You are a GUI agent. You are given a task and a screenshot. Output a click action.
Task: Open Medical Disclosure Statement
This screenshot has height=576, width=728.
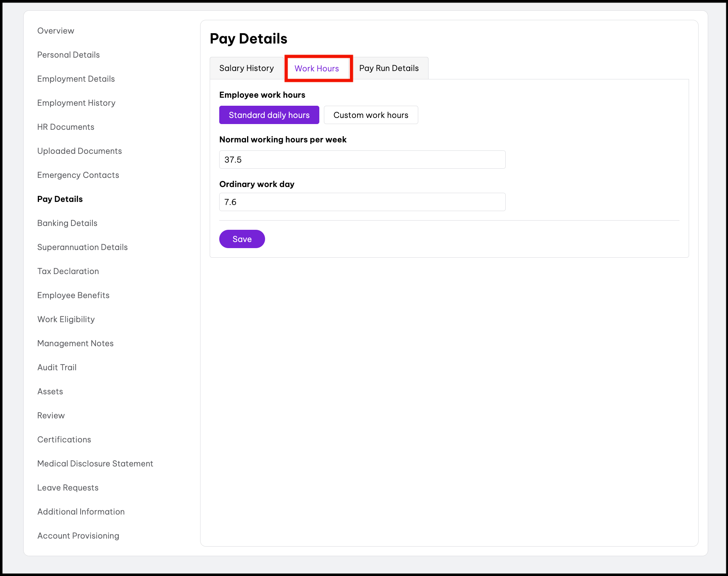[95, 464]
